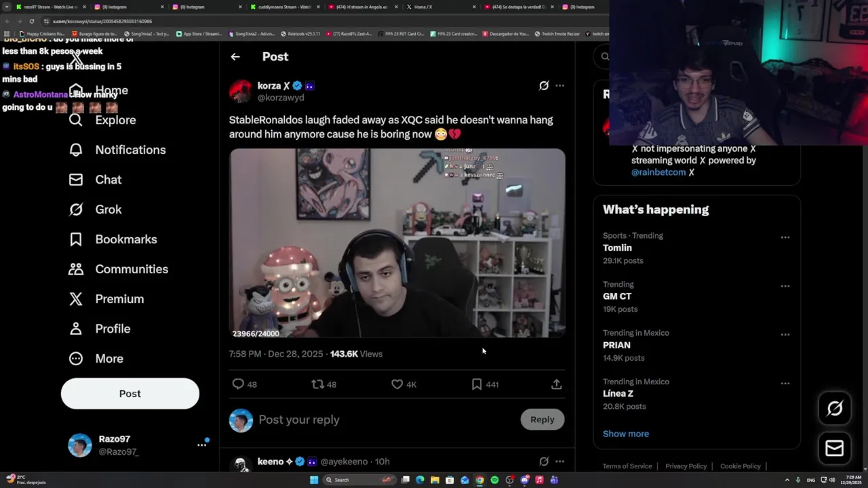Click Grok icon on korza's post
Image resolution: width=868 pixels, height=488 pixels.
click(x=544, y=85)
